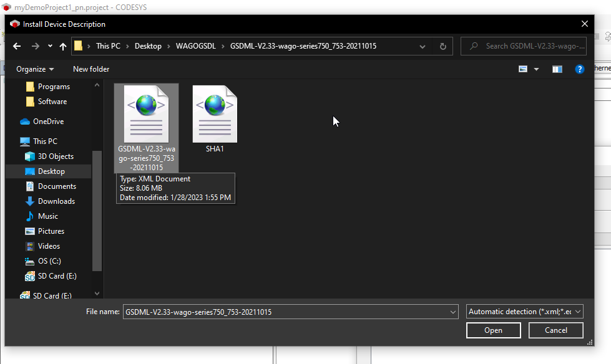
Task: Click GSDML-V2.33 folder breadcrumb in address bar
Action: coord(303,46)
